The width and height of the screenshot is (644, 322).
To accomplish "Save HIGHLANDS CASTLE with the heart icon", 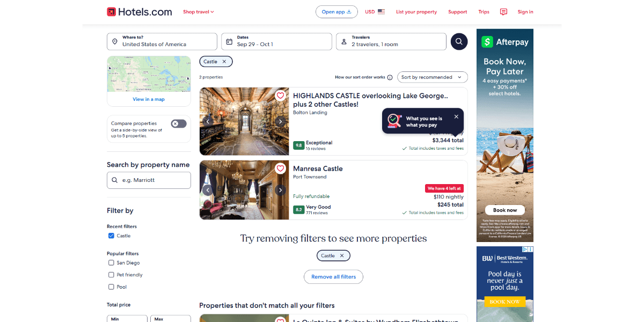I will point(280,96).
